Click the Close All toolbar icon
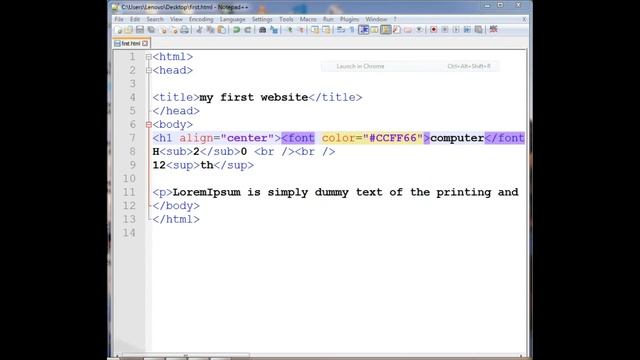Screen dimensions: 640x360 174,30
